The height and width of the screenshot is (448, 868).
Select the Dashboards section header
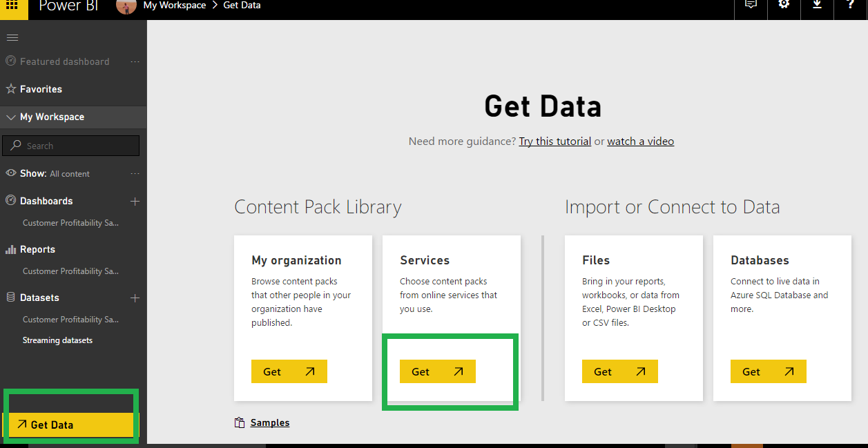click(46, 201)
